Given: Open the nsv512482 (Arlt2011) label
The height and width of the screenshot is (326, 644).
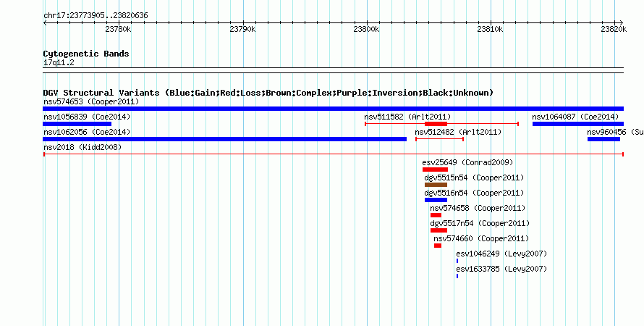Looking at the screenshot, I should tap(458, 132).
